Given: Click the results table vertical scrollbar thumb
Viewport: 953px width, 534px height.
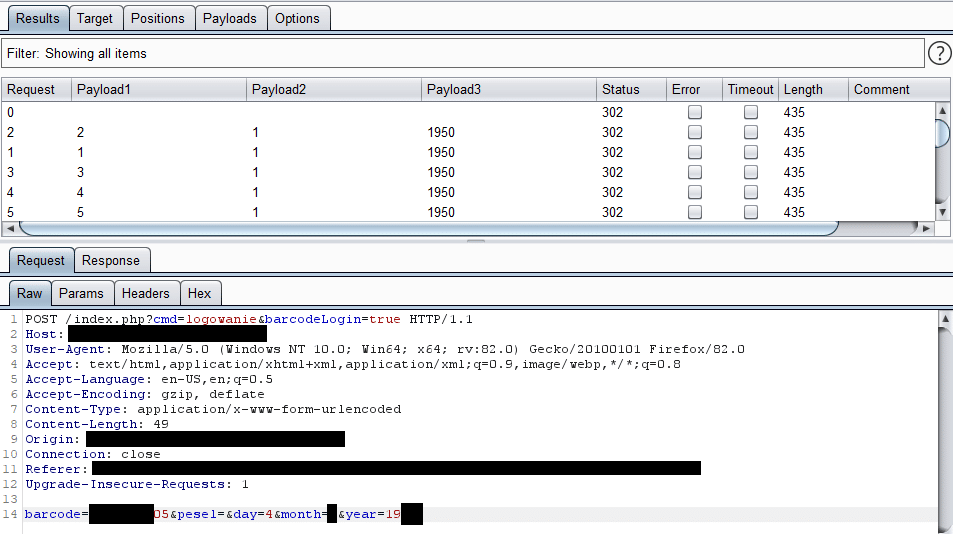Looking at the screenshot, I should 942,133.
